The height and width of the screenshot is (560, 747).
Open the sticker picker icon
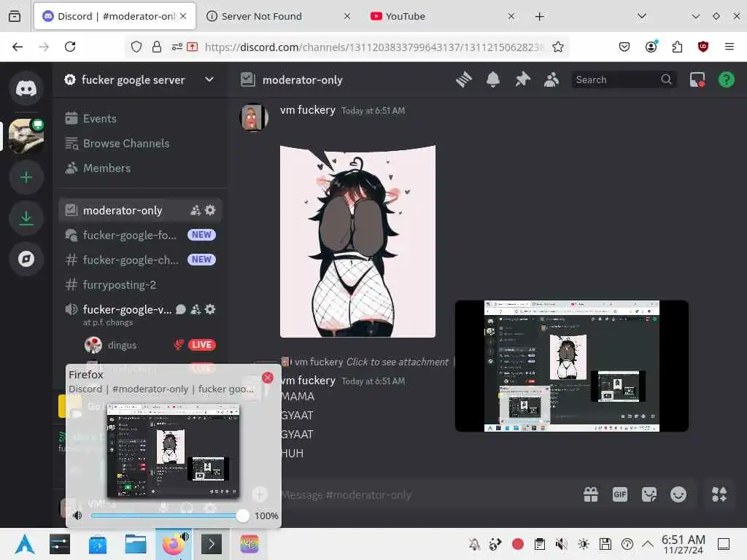(x=649, y=495)
